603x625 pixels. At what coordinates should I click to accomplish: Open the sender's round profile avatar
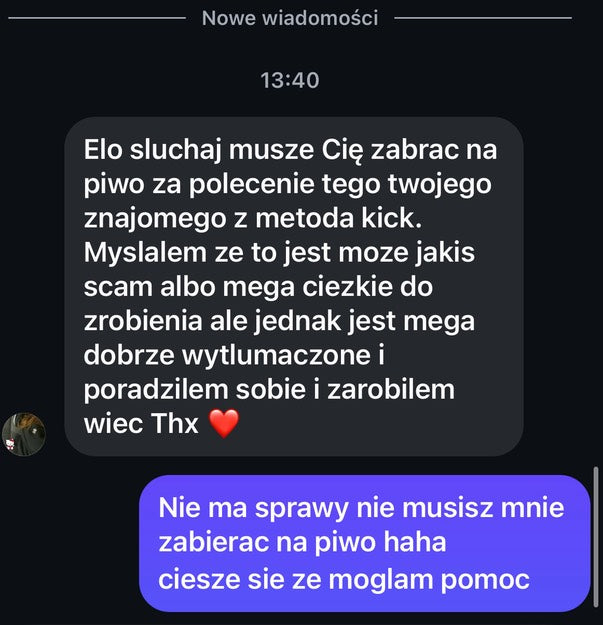(x=24, y=434)
